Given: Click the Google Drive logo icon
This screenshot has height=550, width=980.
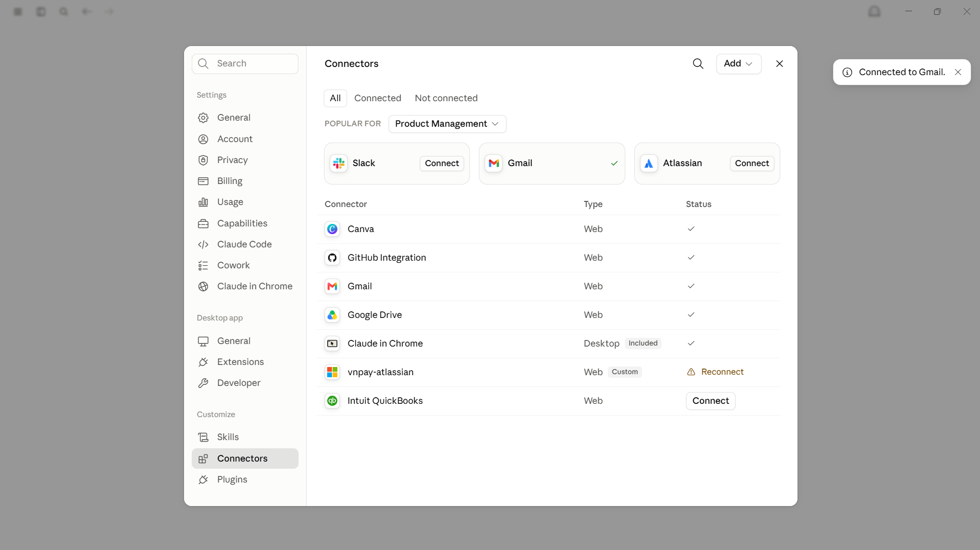Looking at the screenshot, I should click(x=332, y=315).
